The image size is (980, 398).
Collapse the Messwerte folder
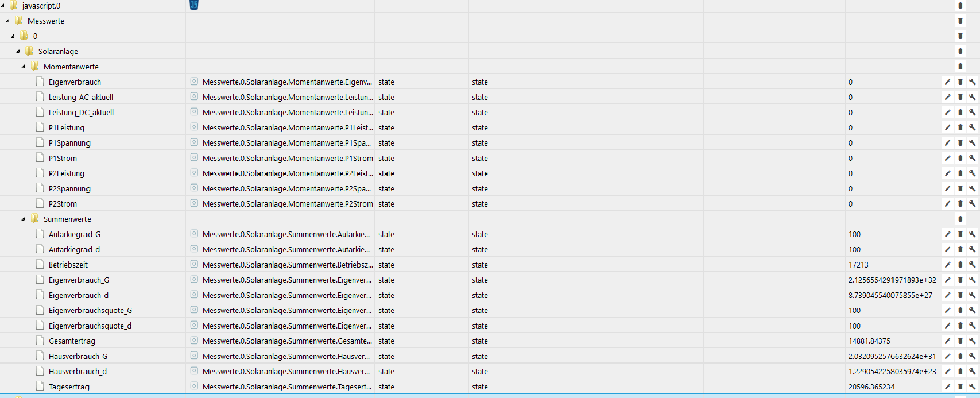[7, 21]
